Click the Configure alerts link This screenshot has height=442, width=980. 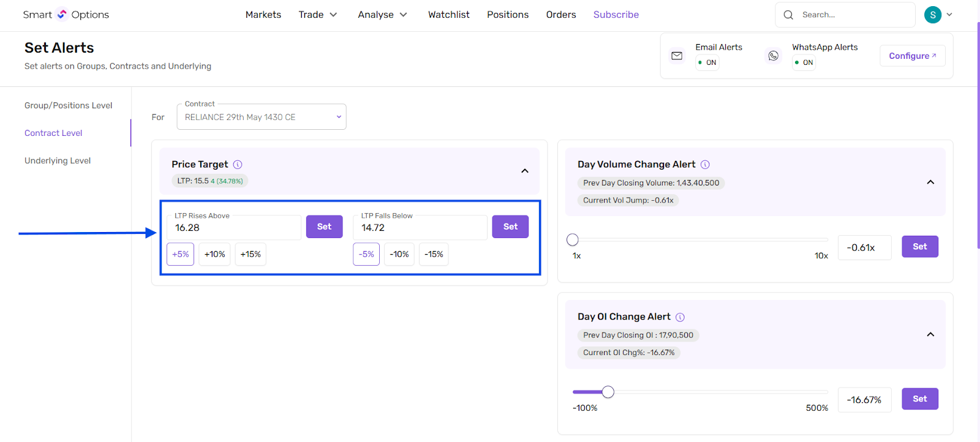tap(912, 56)
